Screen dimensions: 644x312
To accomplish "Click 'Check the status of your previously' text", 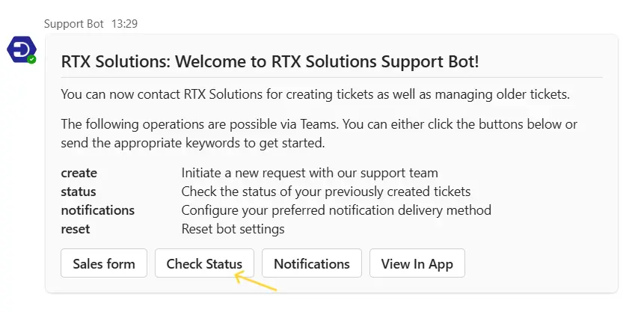I will [325, 192].
